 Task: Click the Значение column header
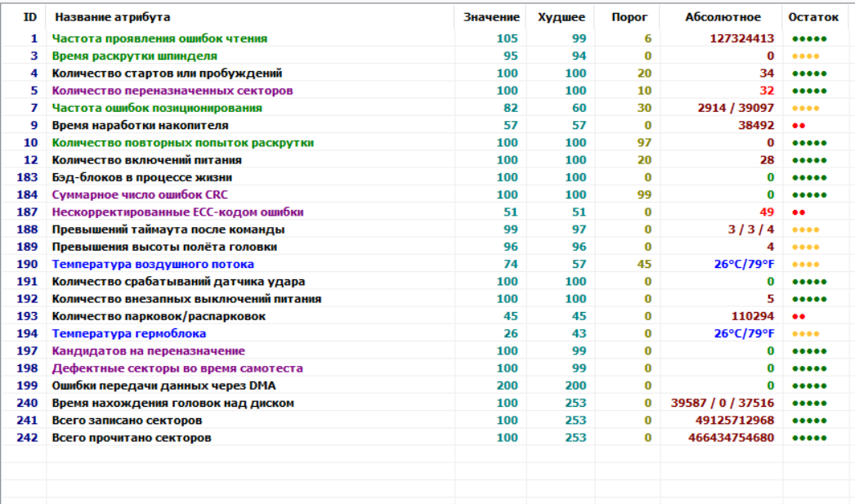(490, 17)
